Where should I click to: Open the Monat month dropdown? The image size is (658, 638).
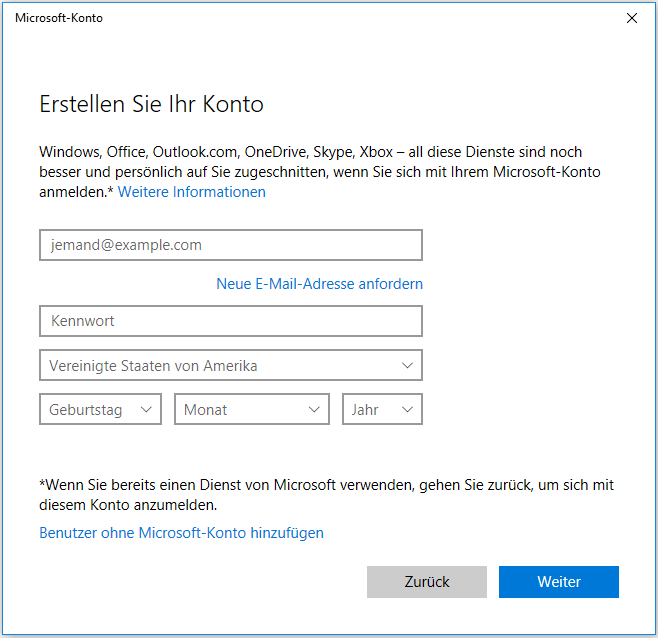pos(252,409)
